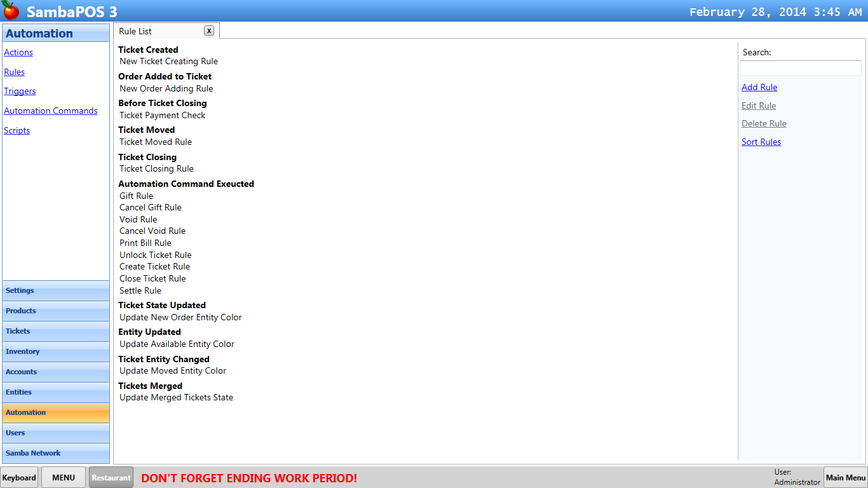Open the Samba Network section

pos(56,453)
